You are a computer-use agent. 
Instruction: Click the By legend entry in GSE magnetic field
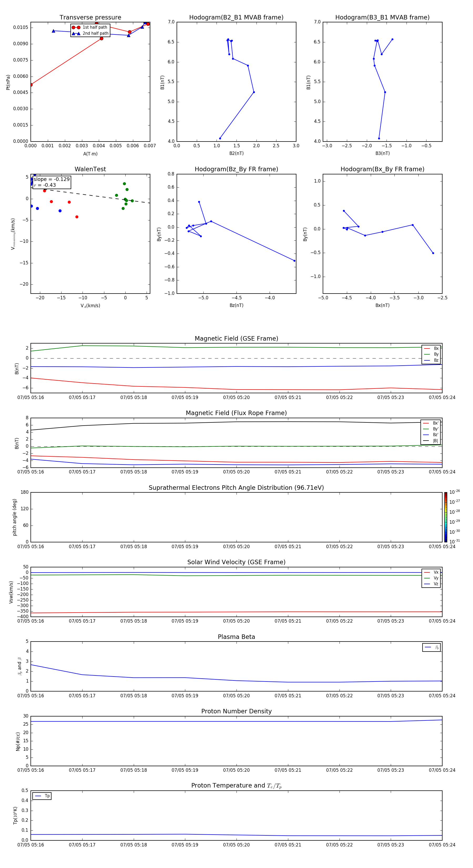pos(431,354)
